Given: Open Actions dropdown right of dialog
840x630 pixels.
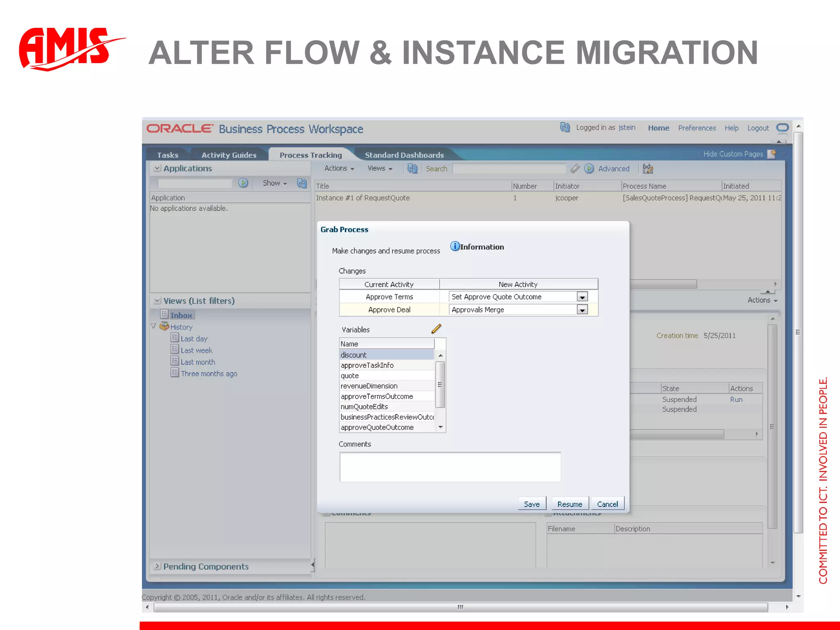Looking at the screenshot, I should click(762, 300).
